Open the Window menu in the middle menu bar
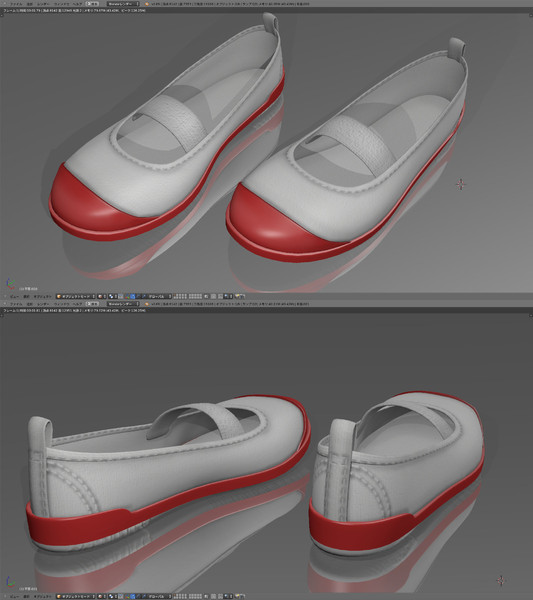The height and width of the screenshot is (600, 533). click(62, 304)
